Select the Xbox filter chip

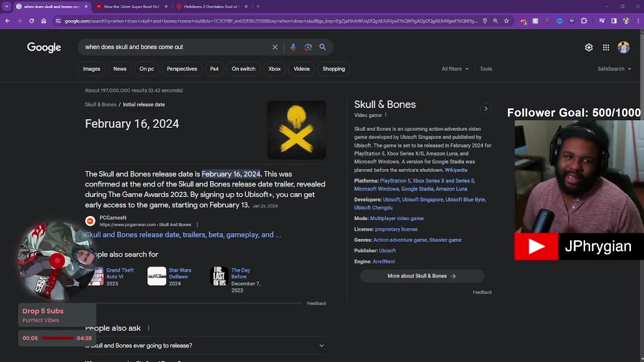(274, 69)
